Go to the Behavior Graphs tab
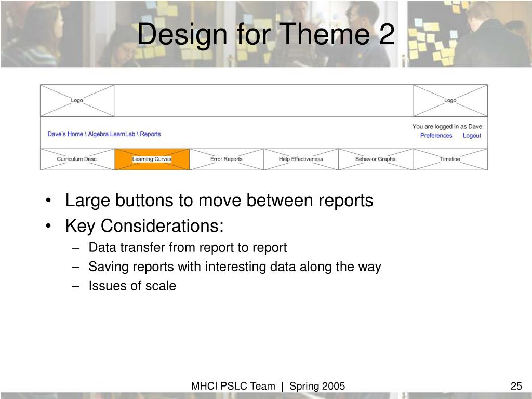 click(376, 159)
